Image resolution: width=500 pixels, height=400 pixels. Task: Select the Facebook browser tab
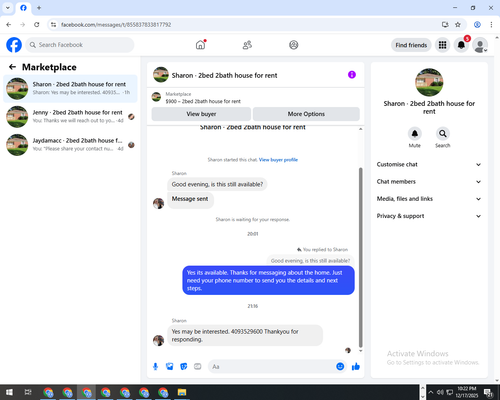click(x=23, y=8)
